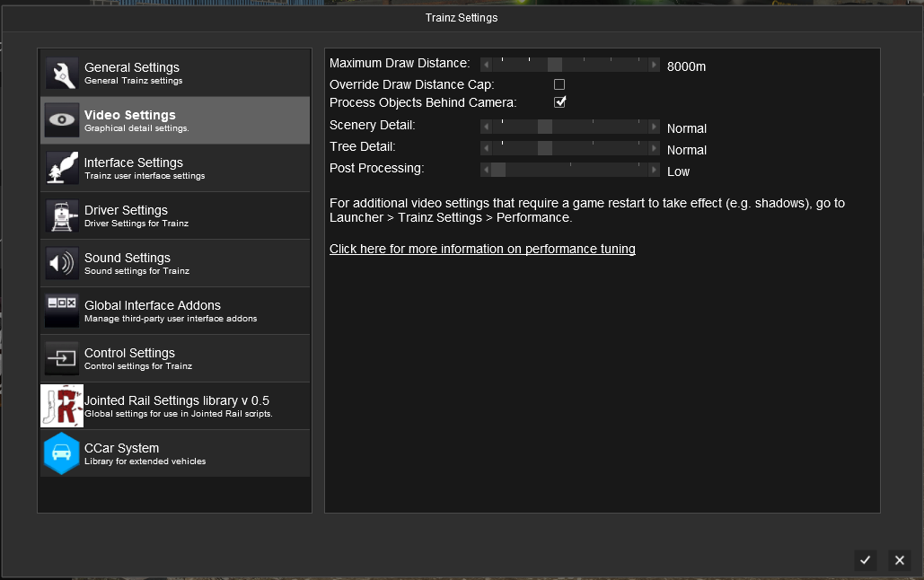
Task: Open CCar System library entry
Action: (x=175, y=453)
